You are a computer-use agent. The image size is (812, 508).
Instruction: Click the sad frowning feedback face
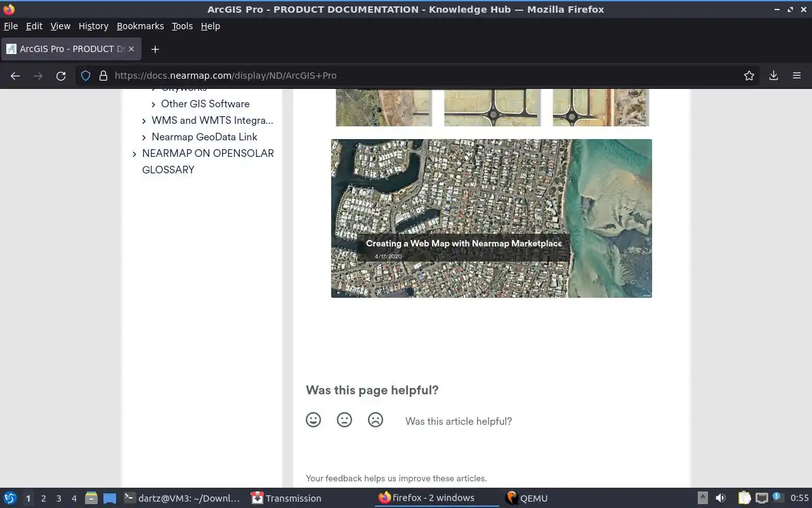tap(376, 420)
